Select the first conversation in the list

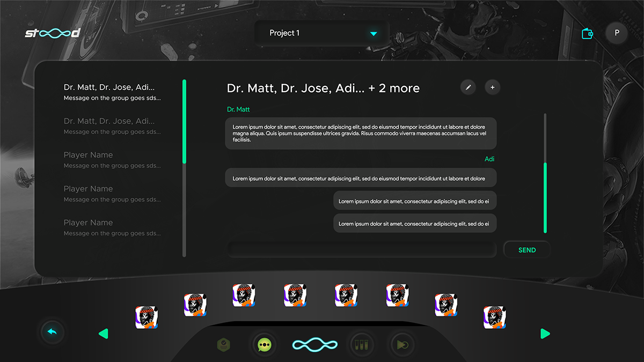(112, 92)
